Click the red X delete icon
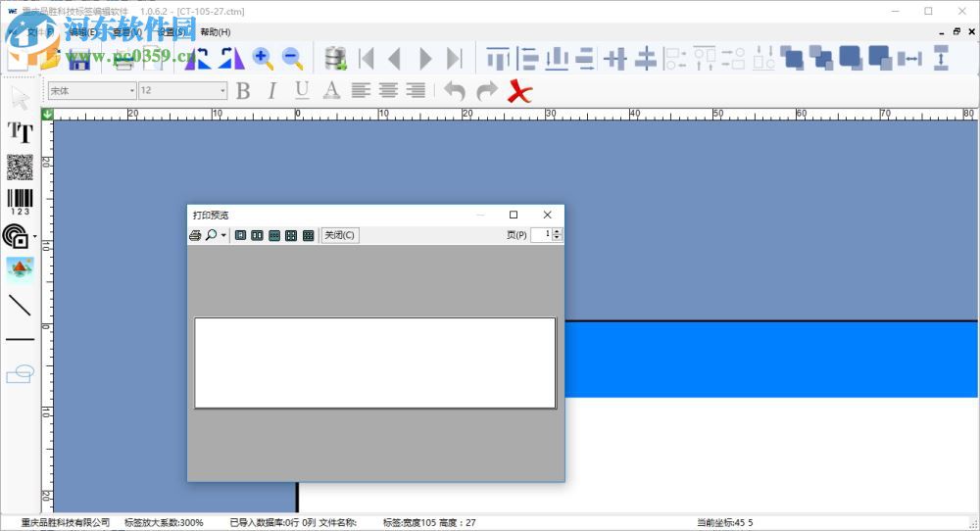Image resolution: width=980 pixels, height=531 pixels. click(x=519, y=91)
